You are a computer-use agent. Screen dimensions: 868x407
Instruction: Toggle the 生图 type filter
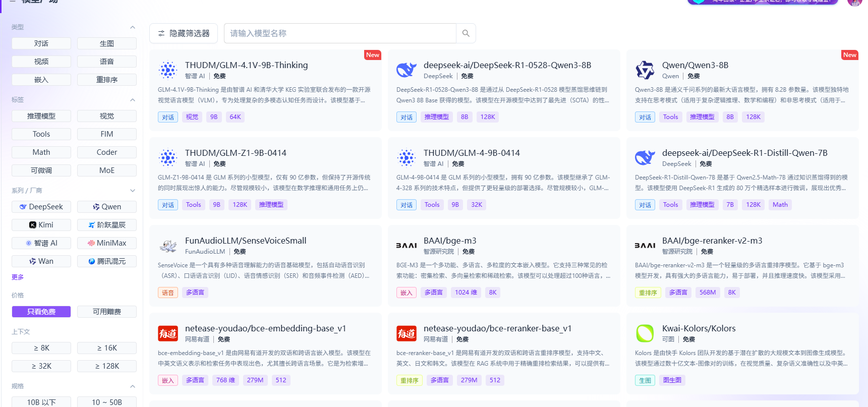107,43
